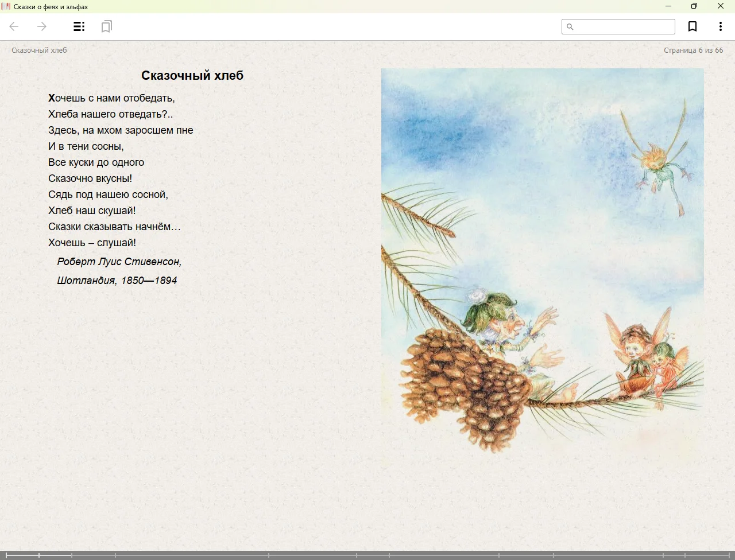The image size is (735, 560).
Task: Open the table of contents
Action: tap(79, 26)
